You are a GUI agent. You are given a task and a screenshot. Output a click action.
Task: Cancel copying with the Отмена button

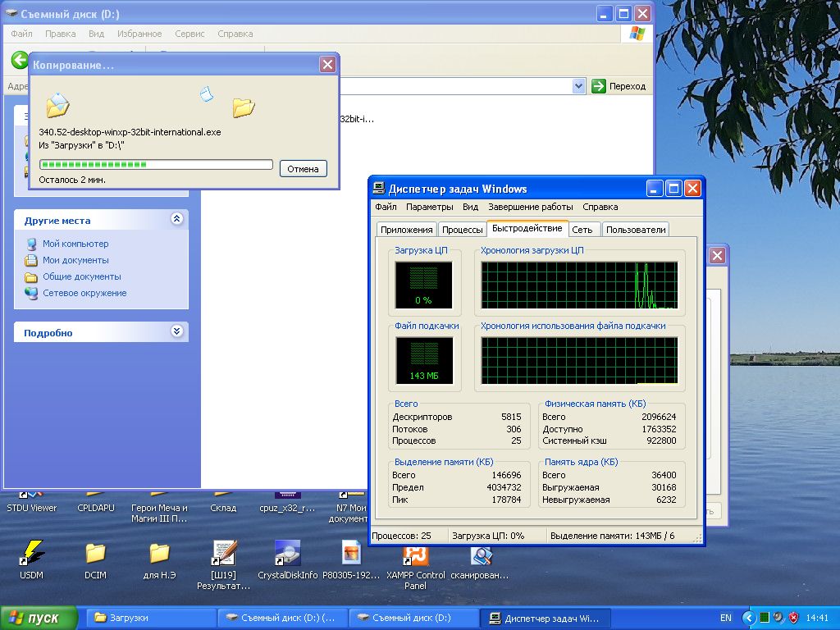[303, 168]
